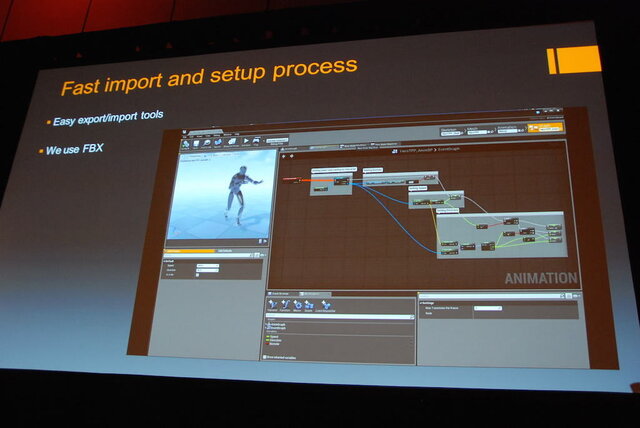640x428 pixels.
Task: Select the green Direction variable
Action: pos(274,340)
